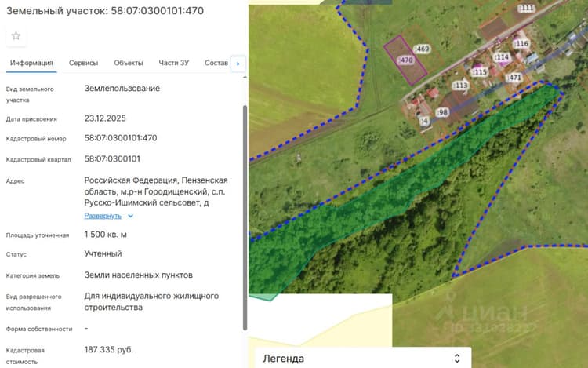Switch to the Состав tab
The width and height of the screenshot is (588, 368).
coord(216,63)
